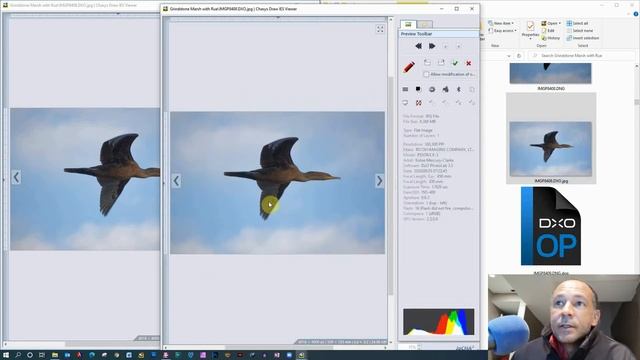Click the next image double-arrow in Preview Toolbar
The image size is (640, 360).
(x=432, y=46)
